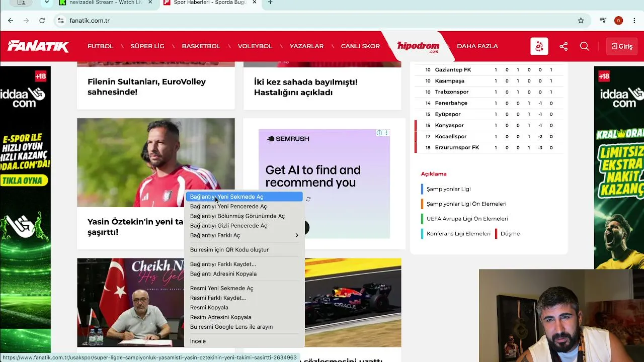Screen dimensions: 644x362
Task: Choose 'Bağlantıyı Farklı Kaydet...'
Action: click(245, 264)
